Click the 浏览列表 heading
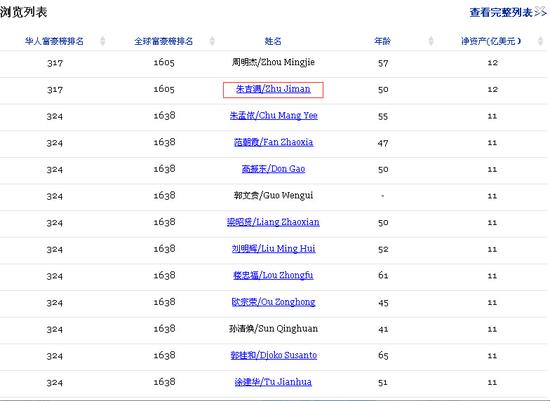The image size is (550, 401). pos(24,12)
